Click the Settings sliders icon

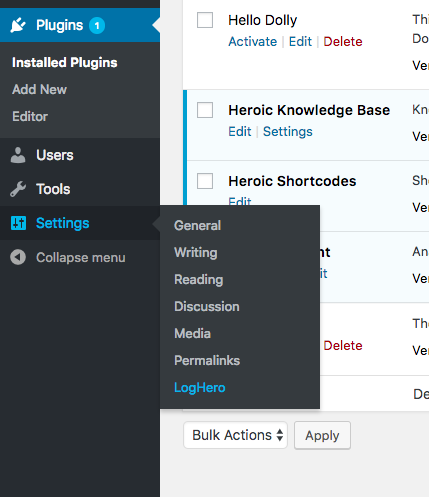[x=18, y=223]
